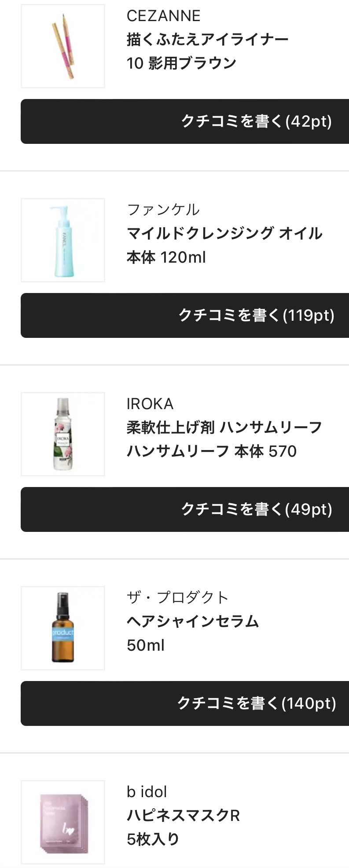Tap the b idol brand name

pyautogui.click(x=147, y=792)
